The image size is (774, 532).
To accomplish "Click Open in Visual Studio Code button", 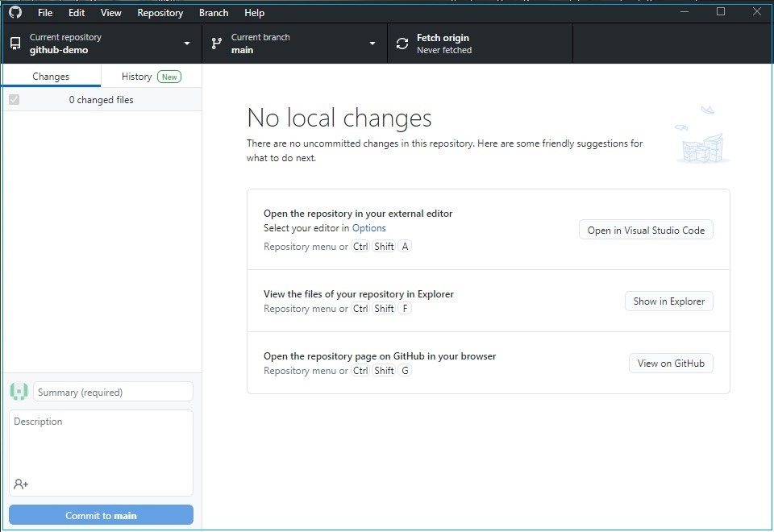I will tap(646, 230).
